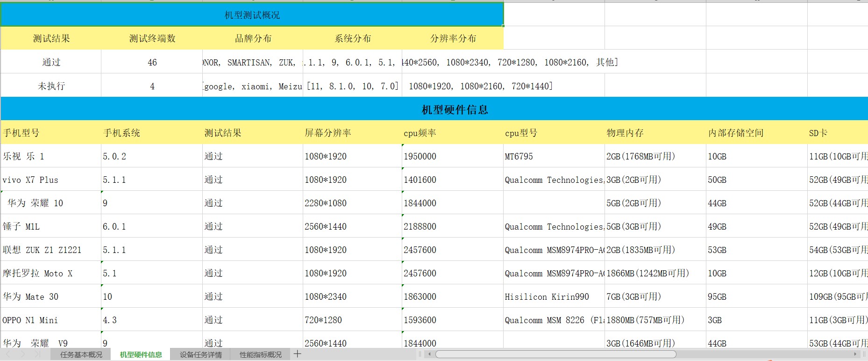Click the SD卡 column header
This screenshot has width=868, height=361.
click(838, 133)
